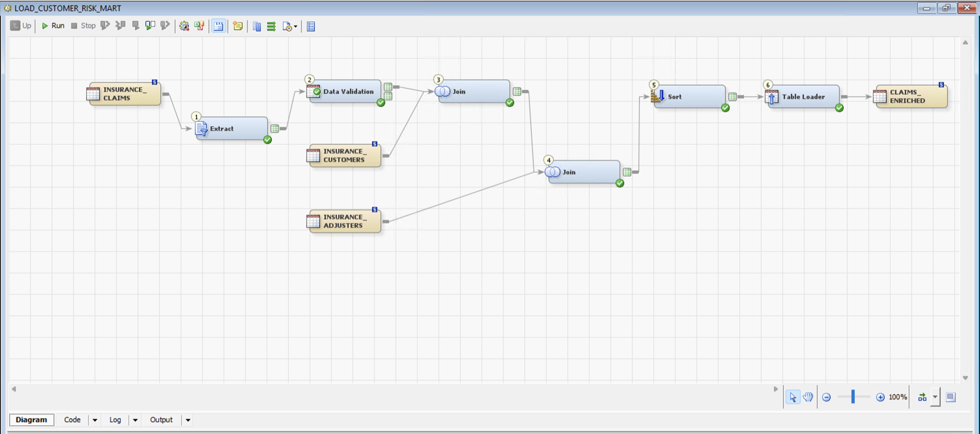
Task: Select the Sort transformation node
Action: point(689,96)
